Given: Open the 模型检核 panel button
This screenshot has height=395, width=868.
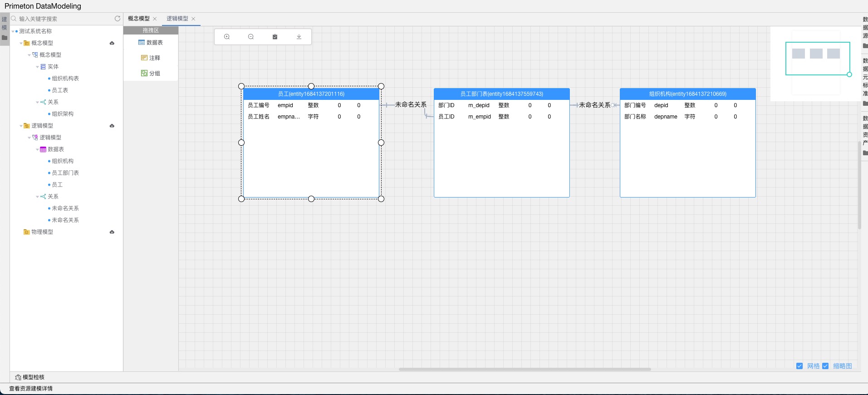Looking at the screenshot, I should click(30, 377).
